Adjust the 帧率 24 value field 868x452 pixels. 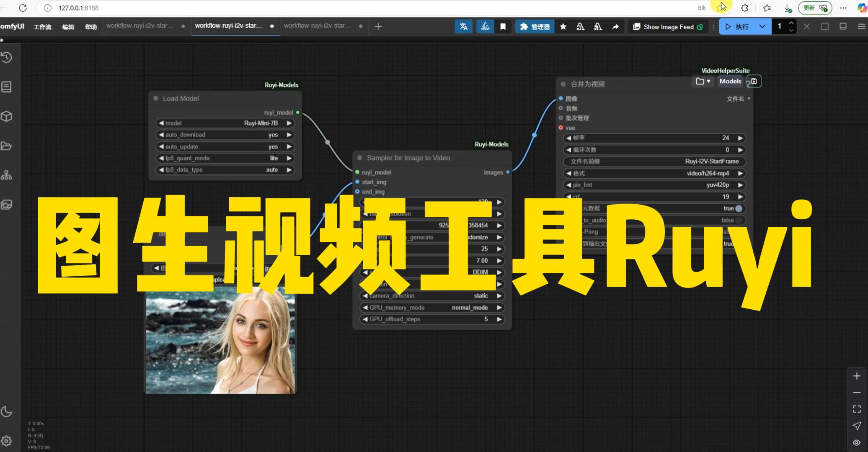tap(654, 138)
